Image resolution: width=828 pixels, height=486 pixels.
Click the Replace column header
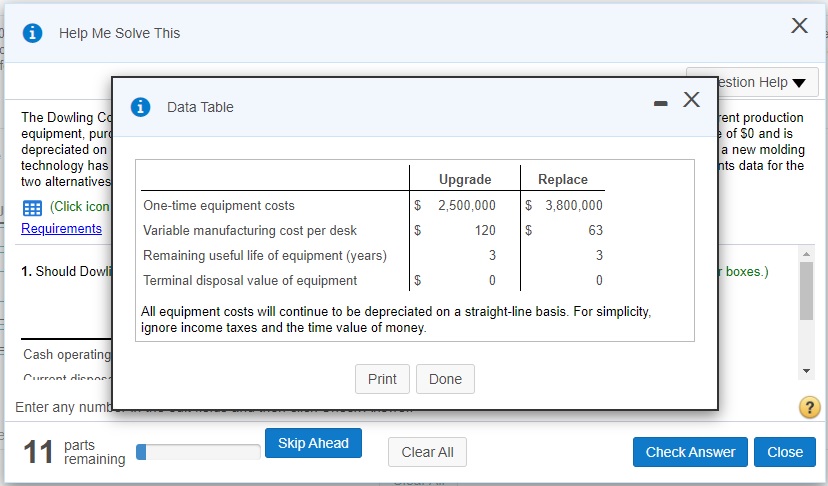click(563, 180)
